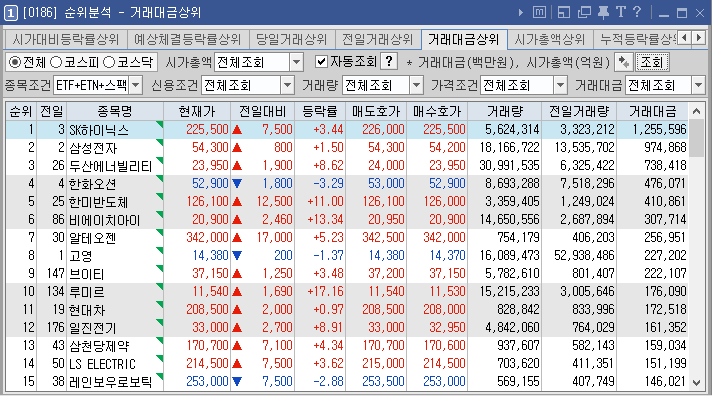Click the 순위 column header
The image size is (712, 396).
tap(21, 111)
